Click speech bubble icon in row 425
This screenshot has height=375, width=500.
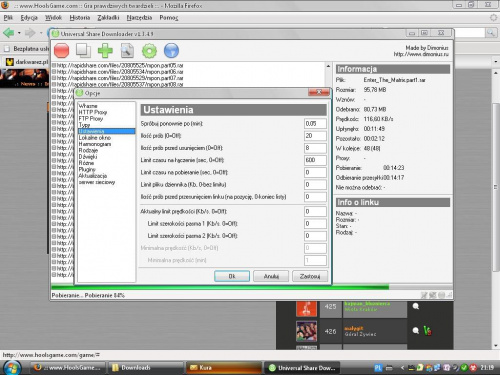416,306
